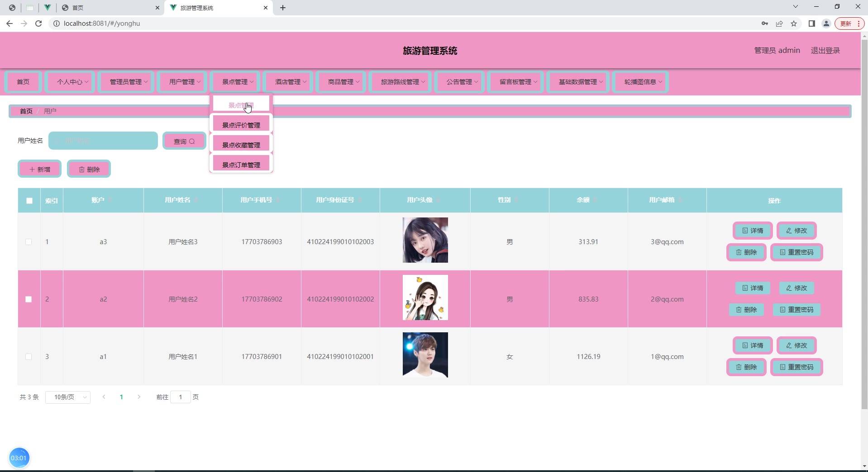Open tab search chevron in title bar

(796, 6)
